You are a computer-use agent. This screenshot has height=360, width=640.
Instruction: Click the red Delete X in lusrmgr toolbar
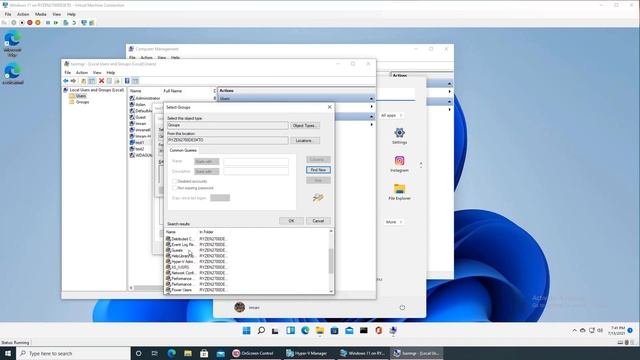click(x=101, y=81)
